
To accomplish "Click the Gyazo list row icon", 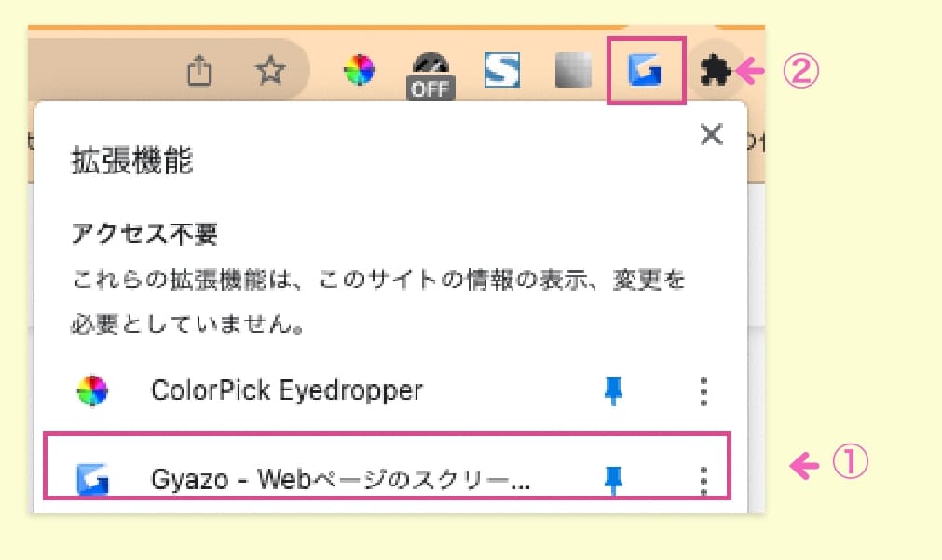I will point(92,480).
